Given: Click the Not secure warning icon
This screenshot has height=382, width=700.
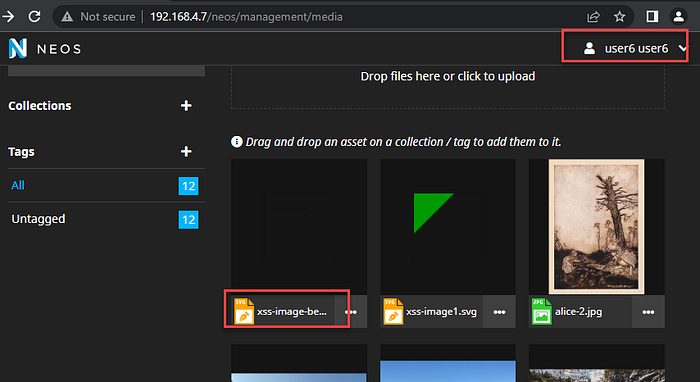Looking at the screenshot, I should 67,17.
